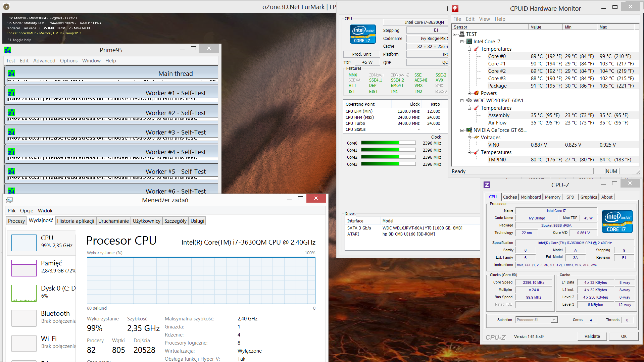Switch to the Procesy tab in Menedżer zadań
The width and height of the screenshot is (644, 362).
point(16,221)
